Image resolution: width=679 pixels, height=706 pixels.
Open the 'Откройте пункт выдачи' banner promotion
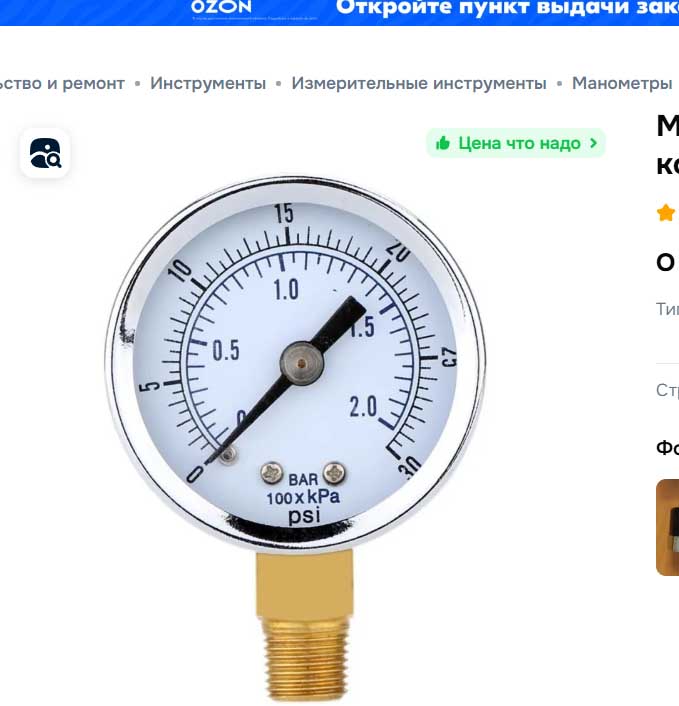coord(507,8)
